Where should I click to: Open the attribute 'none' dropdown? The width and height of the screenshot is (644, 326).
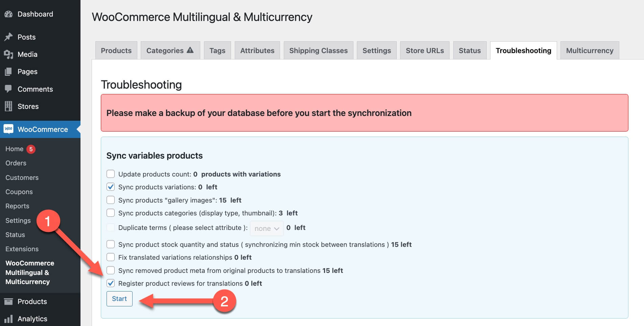(x=267, y=229)
